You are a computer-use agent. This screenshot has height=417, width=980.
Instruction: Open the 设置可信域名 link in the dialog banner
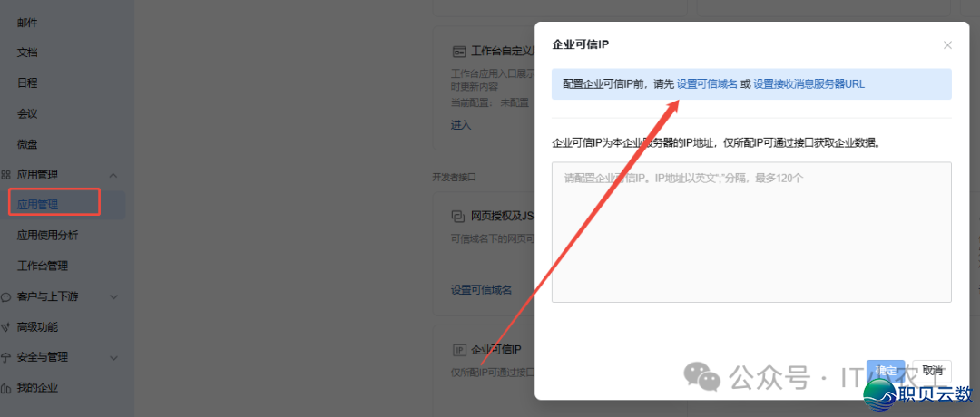[x=708, y=84]
